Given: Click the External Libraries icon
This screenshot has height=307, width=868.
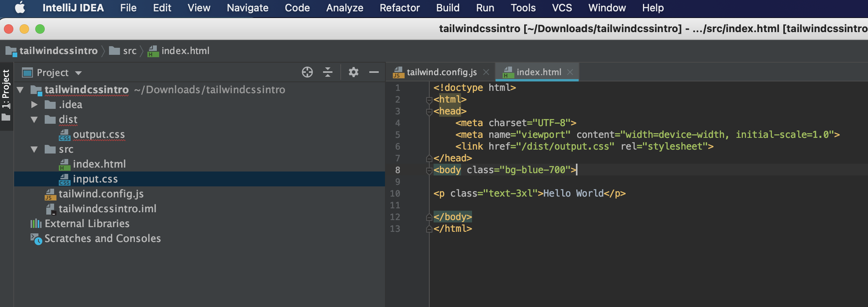Looking at the screenshot, I should click(x=36, y=224).
